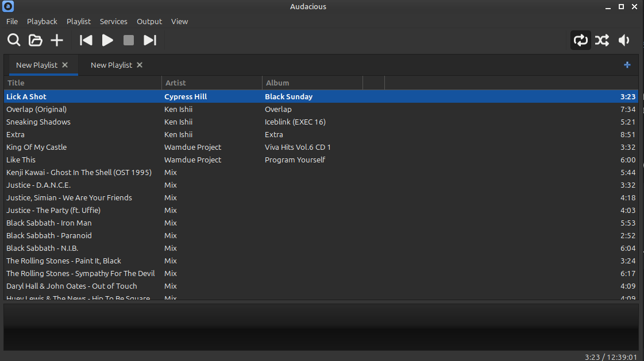This screenshot has width=644, height=361.
Task: Select 'Justice, Simian - We Are Your Friends'
Action: pyautogui.click(x=69, y=198)
